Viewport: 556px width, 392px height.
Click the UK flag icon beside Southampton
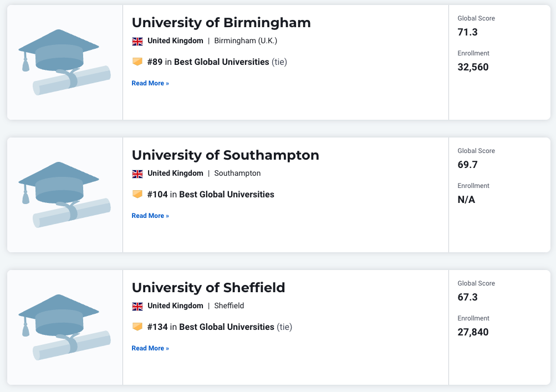137,174
